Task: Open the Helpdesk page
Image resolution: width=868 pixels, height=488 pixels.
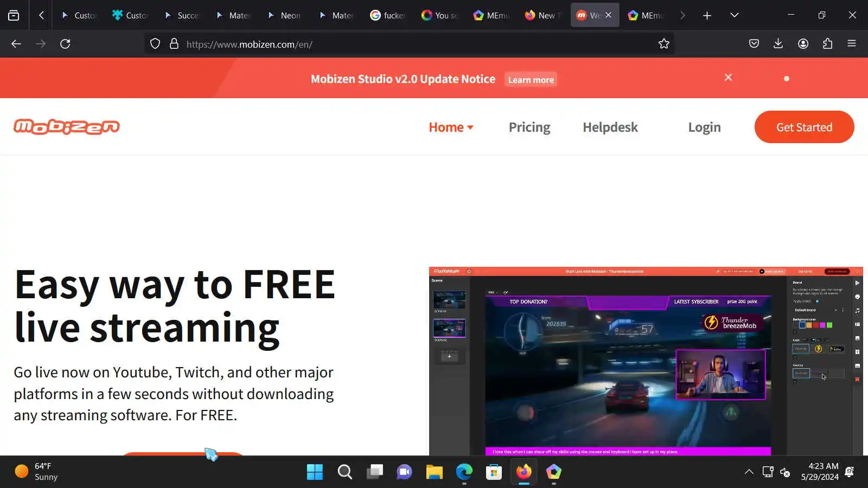Action: click(x=610, y=127)
